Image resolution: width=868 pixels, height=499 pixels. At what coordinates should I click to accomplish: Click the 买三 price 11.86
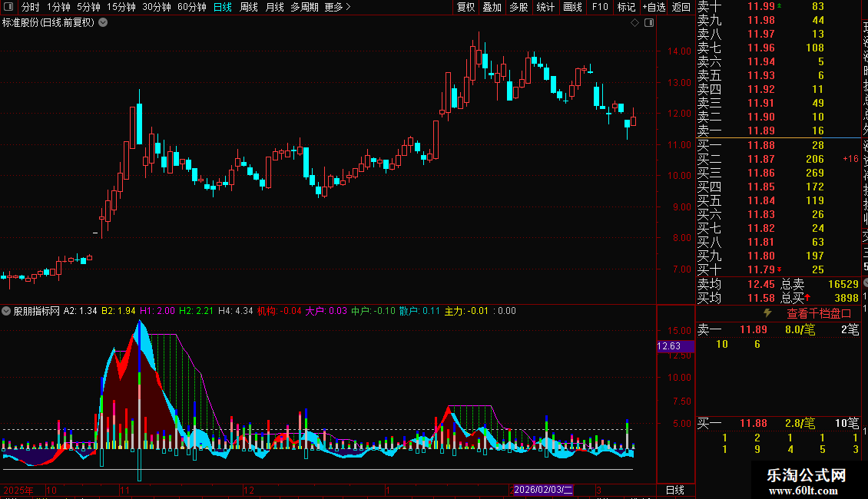click(760, 173)
